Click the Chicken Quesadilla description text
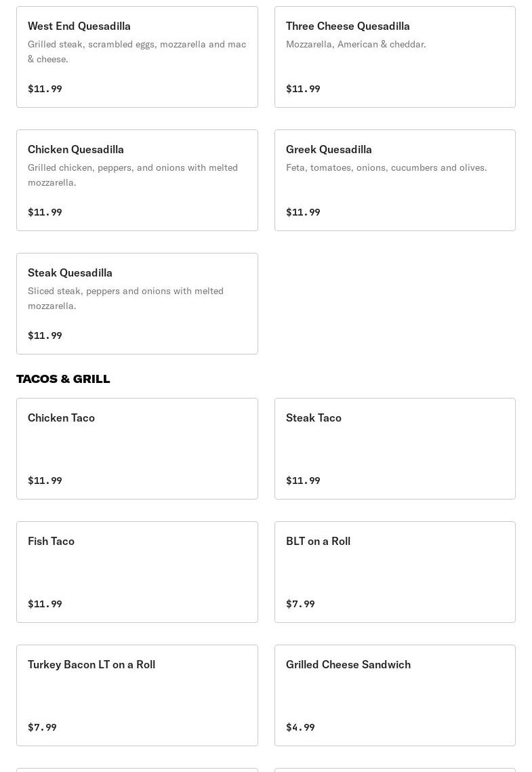The image size is (532, 772). (132, 175)
